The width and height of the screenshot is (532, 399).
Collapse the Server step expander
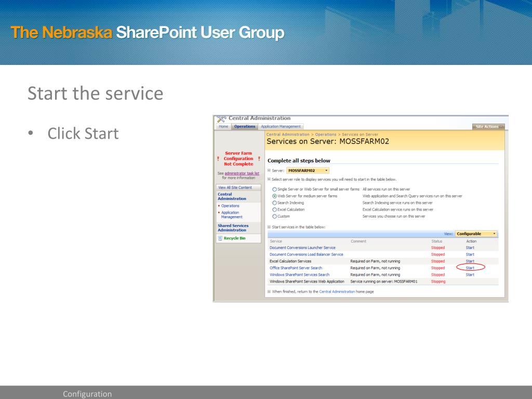[x=269, y=170]
